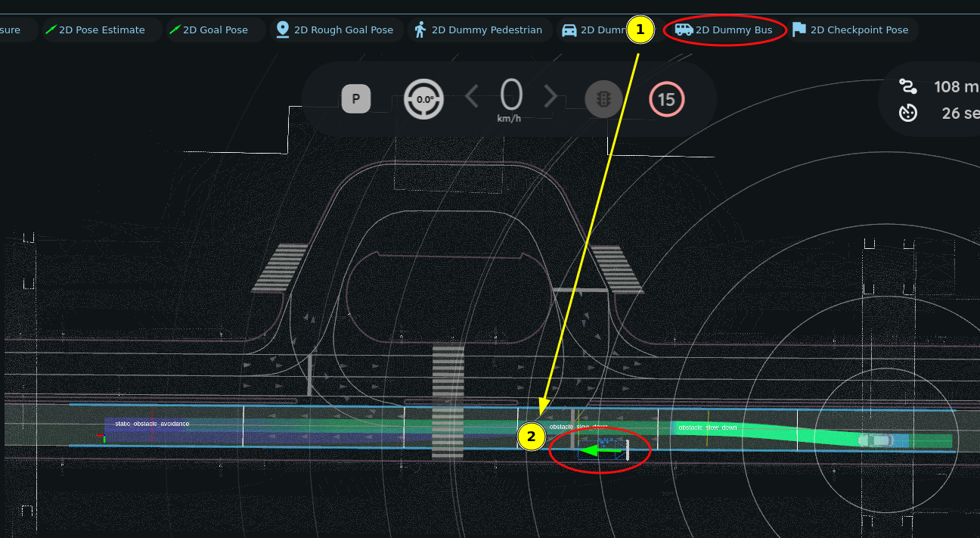980x538 pixels.
Task: Select the 2D Dummy Pedestrian tool
Action: [478, 30]
